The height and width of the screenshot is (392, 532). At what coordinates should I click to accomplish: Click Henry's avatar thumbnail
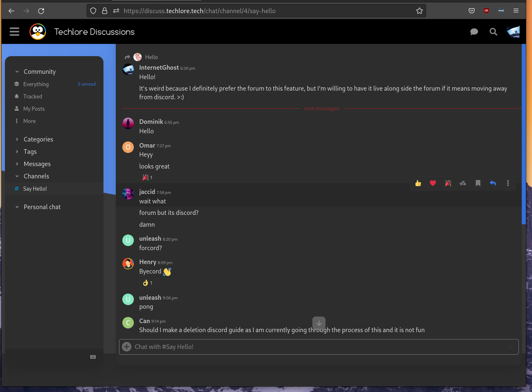(128, 264)
